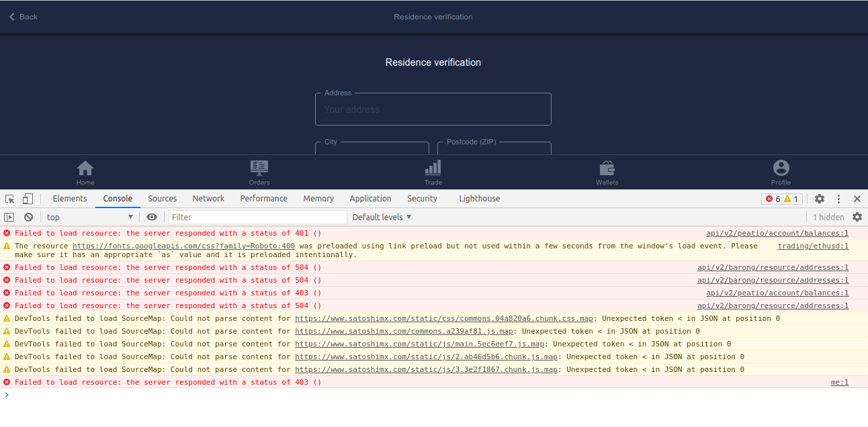Viewport: 868px width, 427px height.
Task: Open the peatio account balances error link
Action: (777, 233)
